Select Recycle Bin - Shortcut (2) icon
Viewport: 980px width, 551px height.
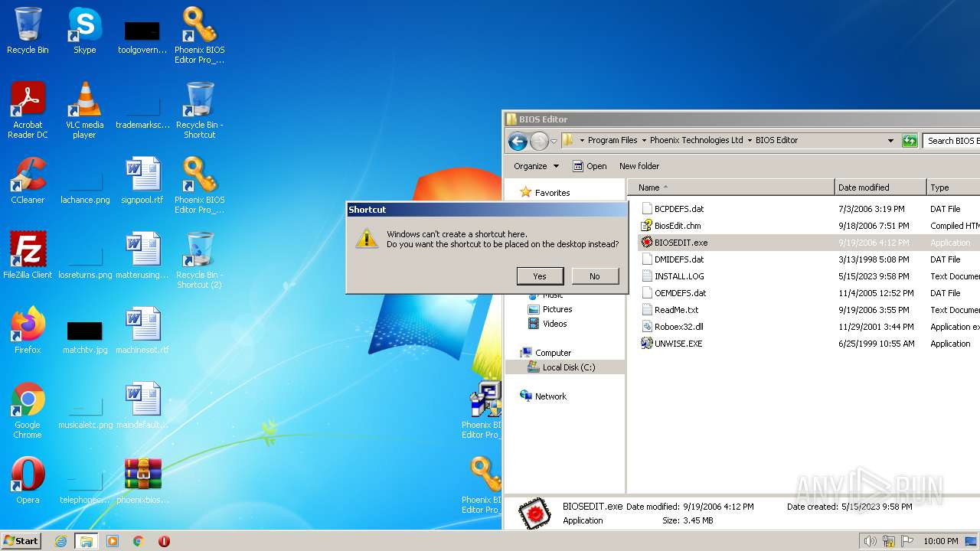200,260
